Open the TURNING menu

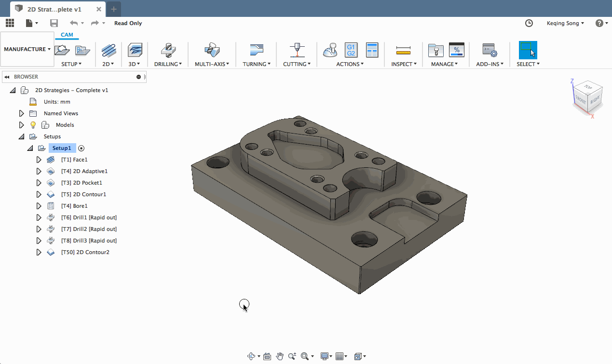tap(257, 64)
